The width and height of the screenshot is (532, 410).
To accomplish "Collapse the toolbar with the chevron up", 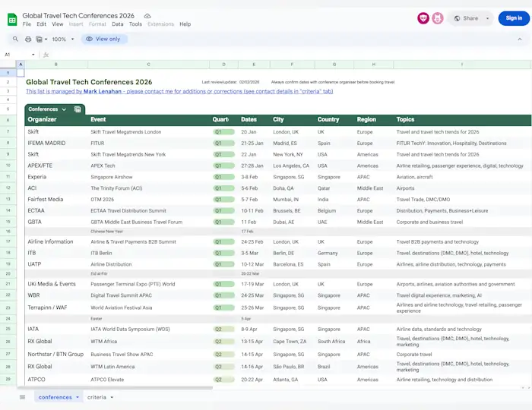I will pyautogui.click(x=519, y=39).
